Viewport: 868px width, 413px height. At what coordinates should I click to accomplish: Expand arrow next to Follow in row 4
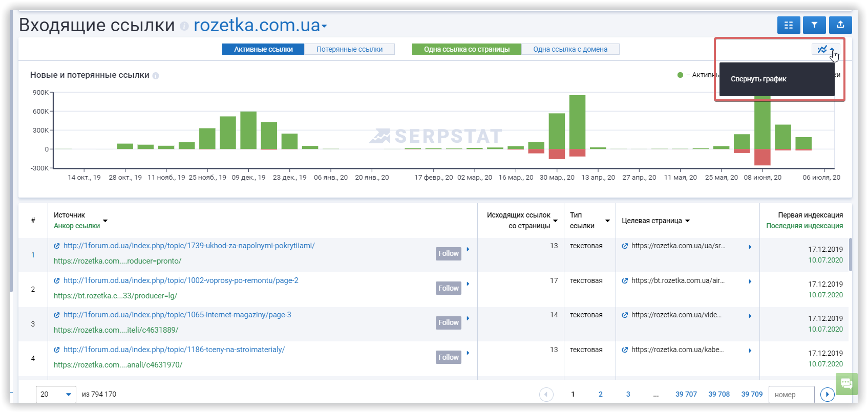click(468, 353)
